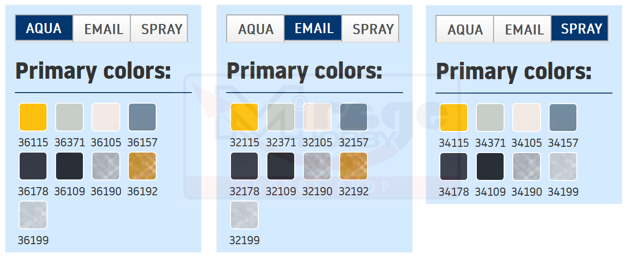
Task: Select light gray swatch 36371
Action: [x=69, y=117]
